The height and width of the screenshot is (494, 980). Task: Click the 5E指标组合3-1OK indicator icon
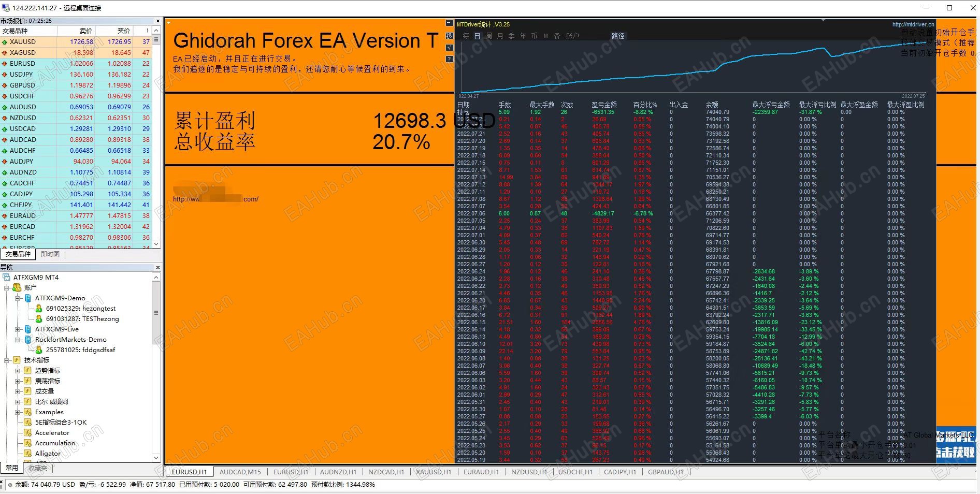[28, 423]
